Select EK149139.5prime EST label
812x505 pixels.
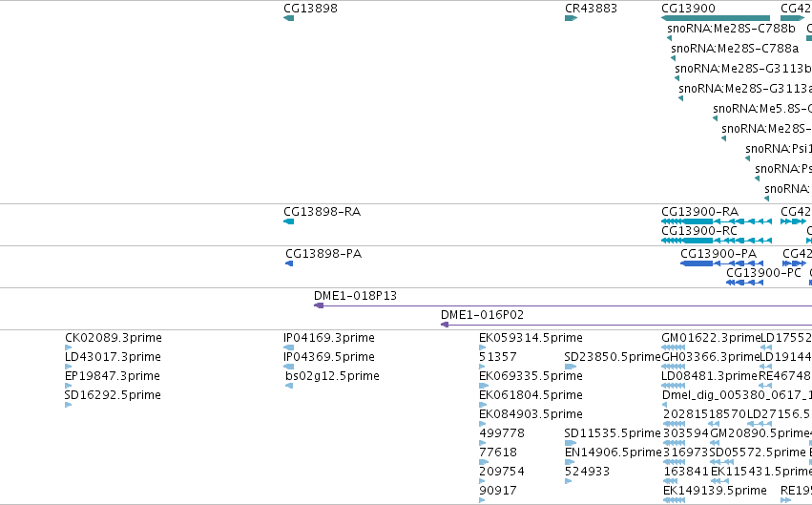tap(715, 491)
